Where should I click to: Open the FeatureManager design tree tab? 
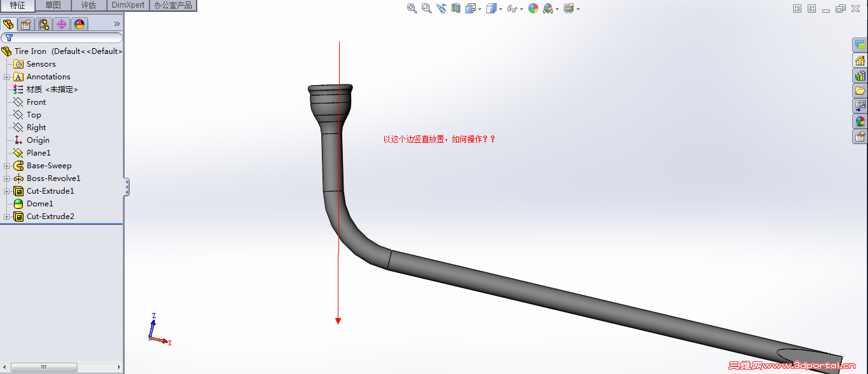8,24
